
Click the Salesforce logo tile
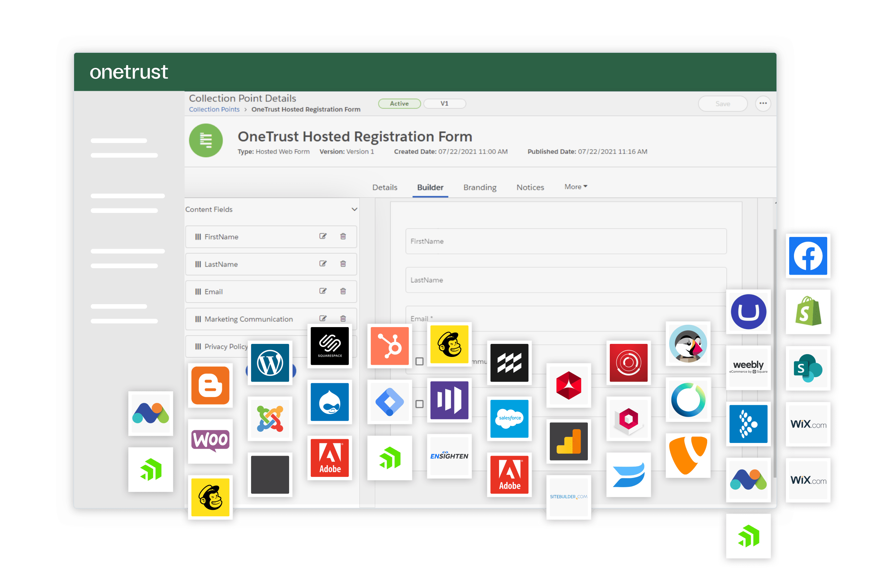(x=509, y=419)
